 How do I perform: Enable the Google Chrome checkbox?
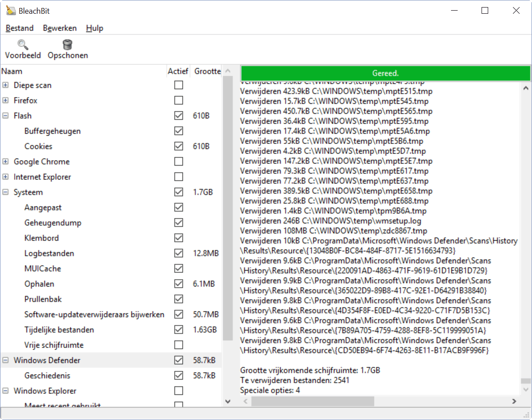[178, 162]
